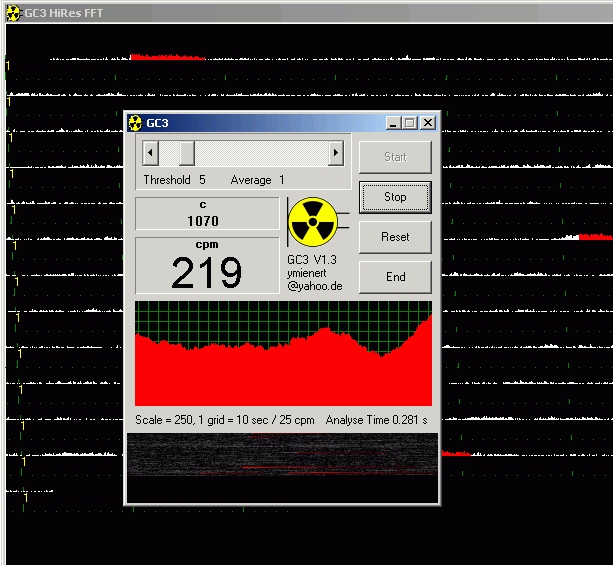Click the GC3 HiRes FFT title bar

tap(300, 13)
